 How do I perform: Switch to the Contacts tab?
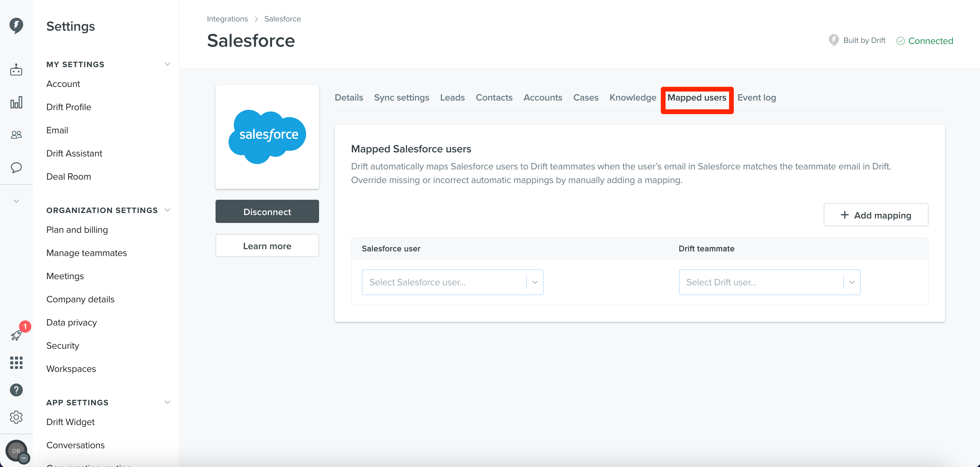pos(494,97)
